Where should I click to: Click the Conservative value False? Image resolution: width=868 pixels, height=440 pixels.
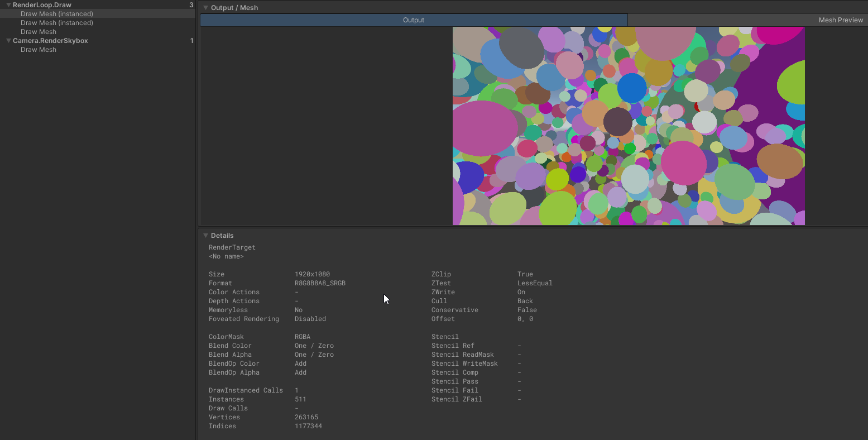click(527, 310)
